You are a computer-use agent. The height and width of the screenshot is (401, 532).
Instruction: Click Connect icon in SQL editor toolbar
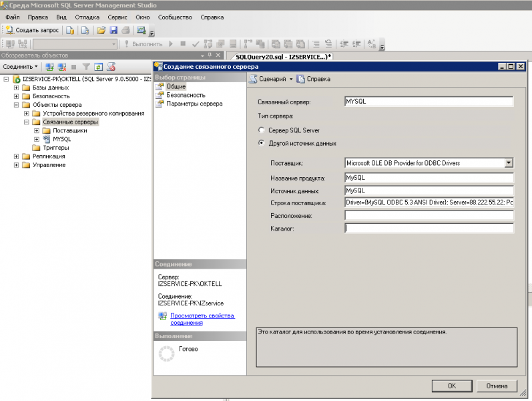point(10,44)
